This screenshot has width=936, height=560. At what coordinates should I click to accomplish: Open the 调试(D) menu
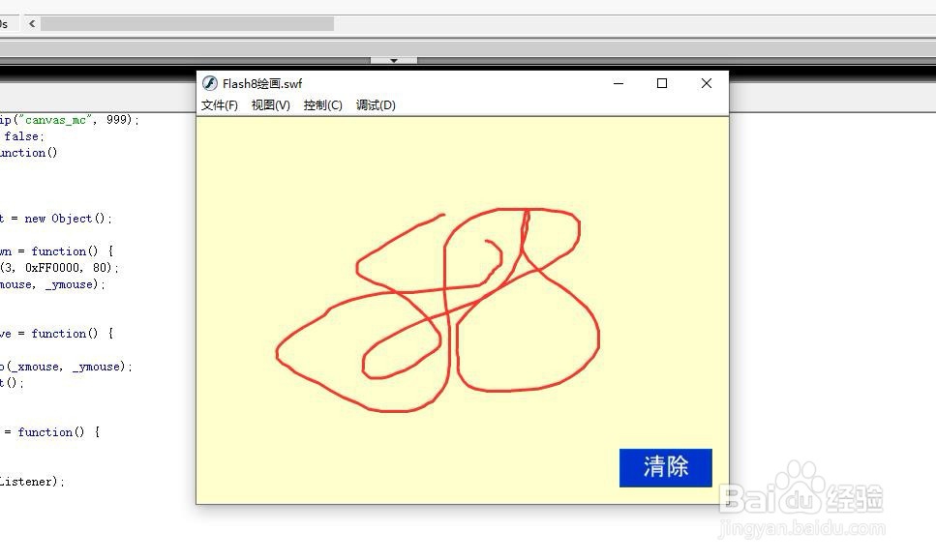[x=376, y=105]
